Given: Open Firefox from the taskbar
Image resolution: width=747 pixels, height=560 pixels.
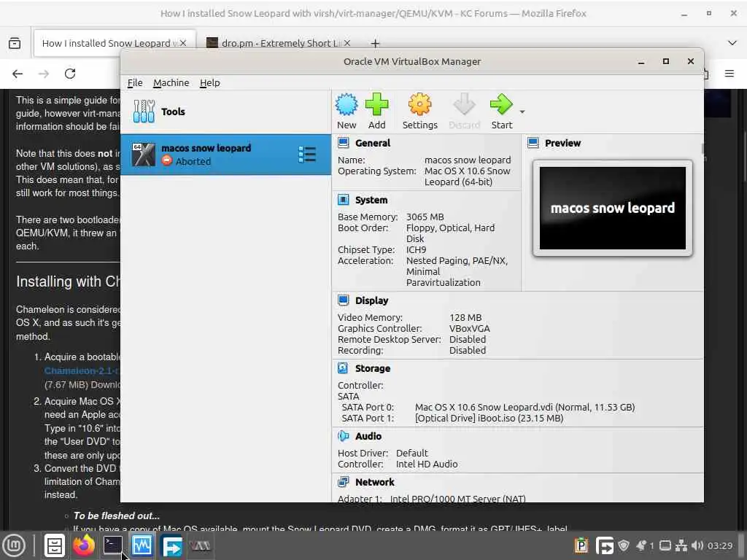Looking at the screenshot, I should pos(84,545).
